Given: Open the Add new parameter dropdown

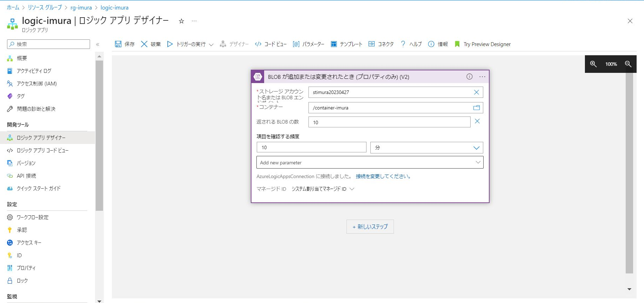Looking at the screenshot, I should pyautogui.click(x=370, y=162).
